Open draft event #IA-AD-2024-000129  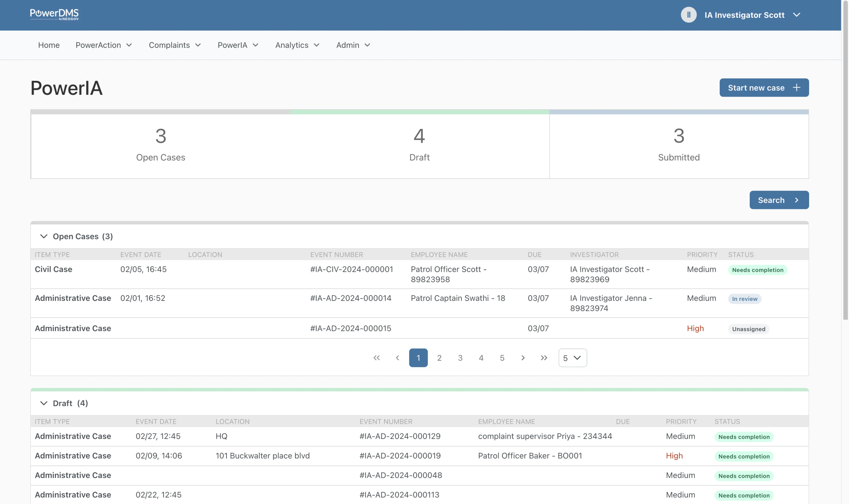click(400, 436)
